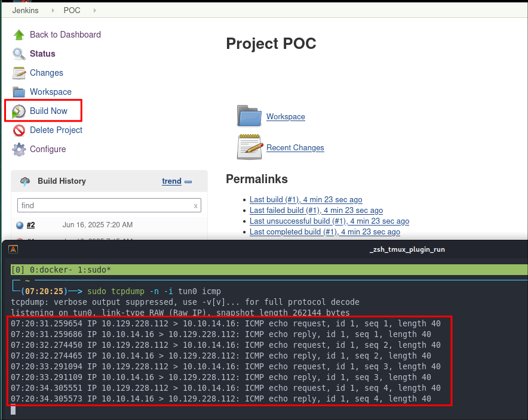Click the green Back to Dashboard arrow icon

[19, 35]
